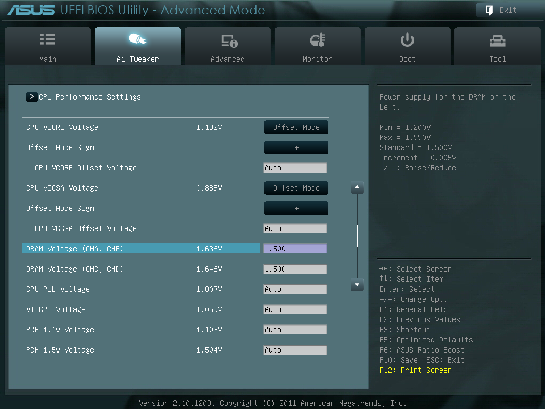Open the Tool tab printer icon
This screenshot has width=545, height=409.
[x=497, y=41]
